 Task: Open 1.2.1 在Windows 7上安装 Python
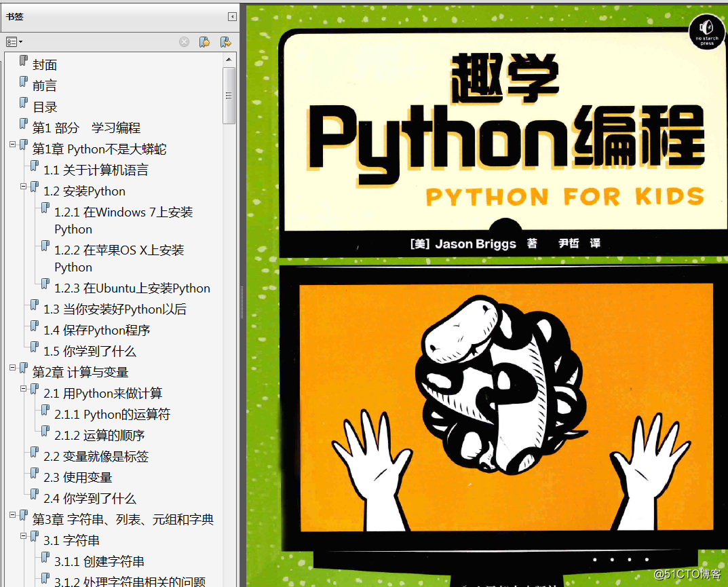(x=123, y=221)
